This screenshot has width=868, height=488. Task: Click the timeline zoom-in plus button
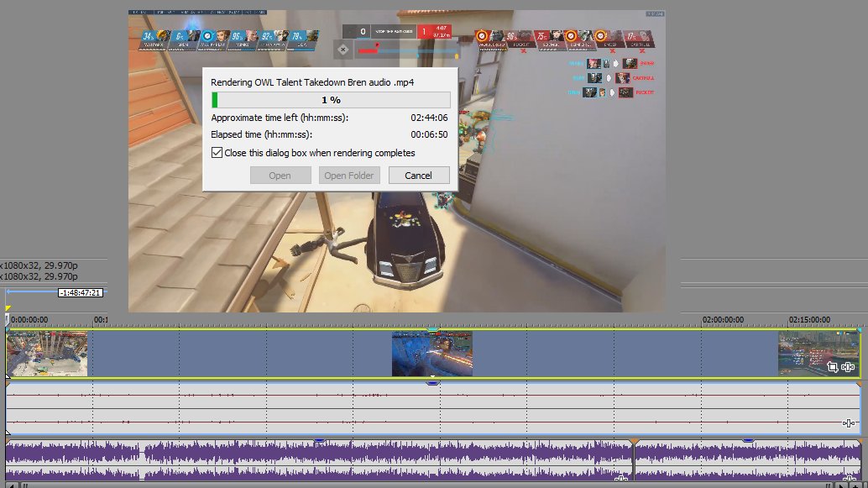[855, 485]
